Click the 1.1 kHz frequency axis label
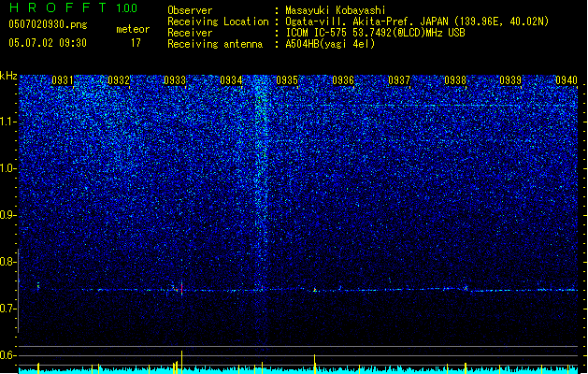Screen dimensions: 588x374 7,122
